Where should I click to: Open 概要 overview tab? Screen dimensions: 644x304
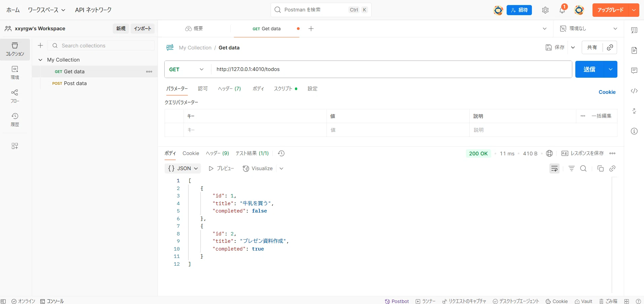[194, 29]
